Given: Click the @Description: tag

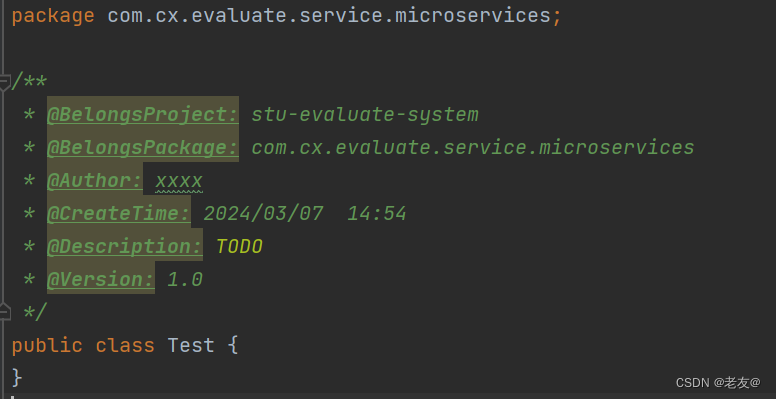Looking at the screenshot, I should coord(125,246).
